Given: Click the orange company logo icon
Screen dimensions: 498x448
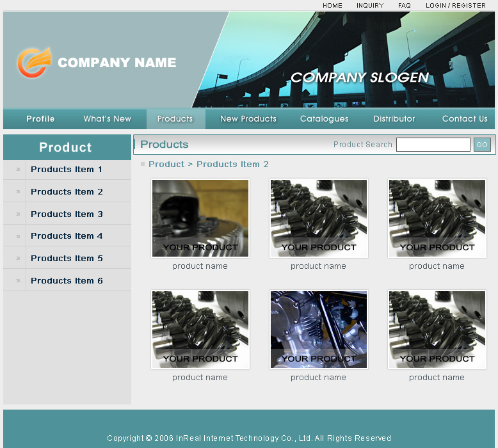Looking at the screenshot, I should click(x=33, y=63).
